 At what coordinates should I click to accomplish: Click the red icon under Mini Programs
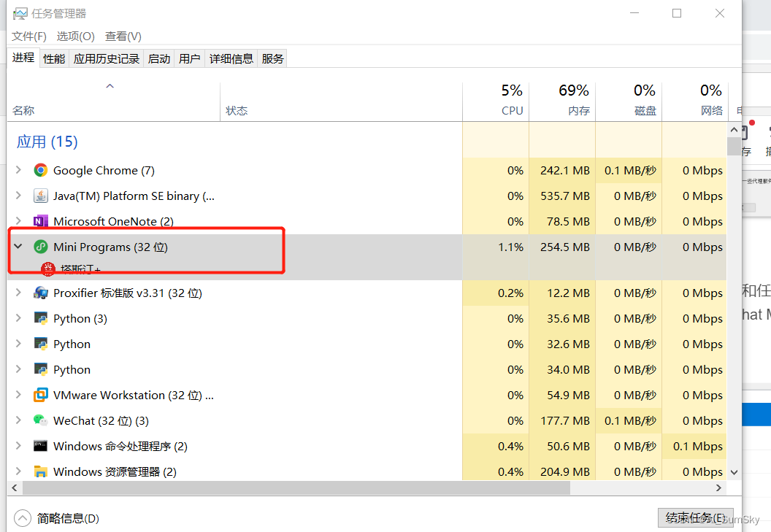point(47,269)
